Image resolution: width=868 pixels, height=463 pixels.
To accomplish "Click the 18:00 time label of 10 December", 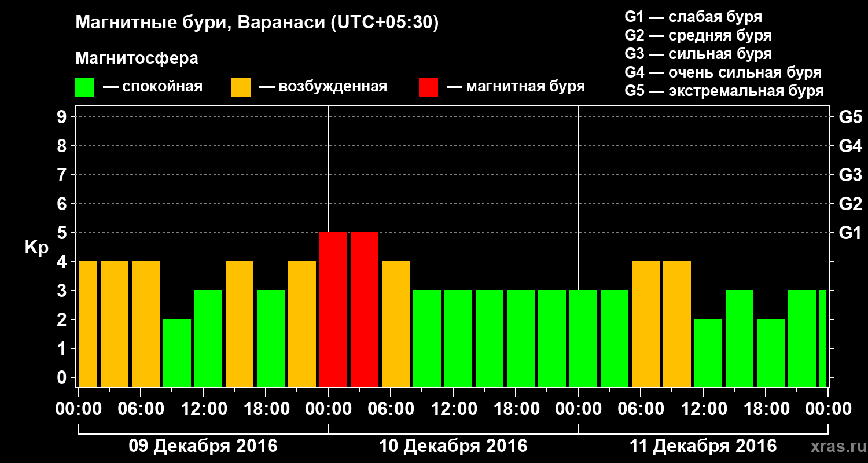I will [516, 409].
